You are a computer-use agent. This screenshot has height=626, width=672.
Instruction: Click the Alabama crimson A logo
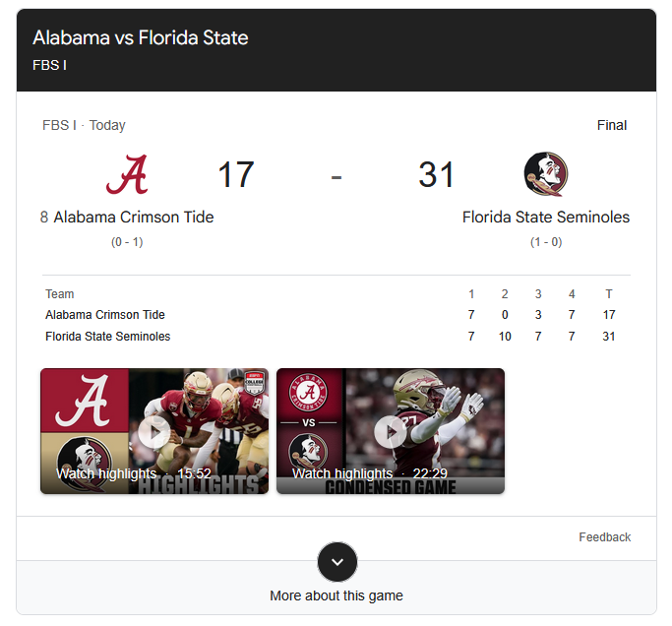[x=127, y=174]
